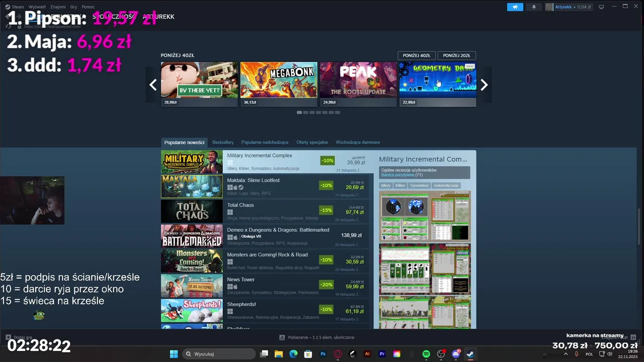Viewport: 644px width, 362px height.
Task: Click Military Incremental Complex capsule image
Action: (192, 162)
